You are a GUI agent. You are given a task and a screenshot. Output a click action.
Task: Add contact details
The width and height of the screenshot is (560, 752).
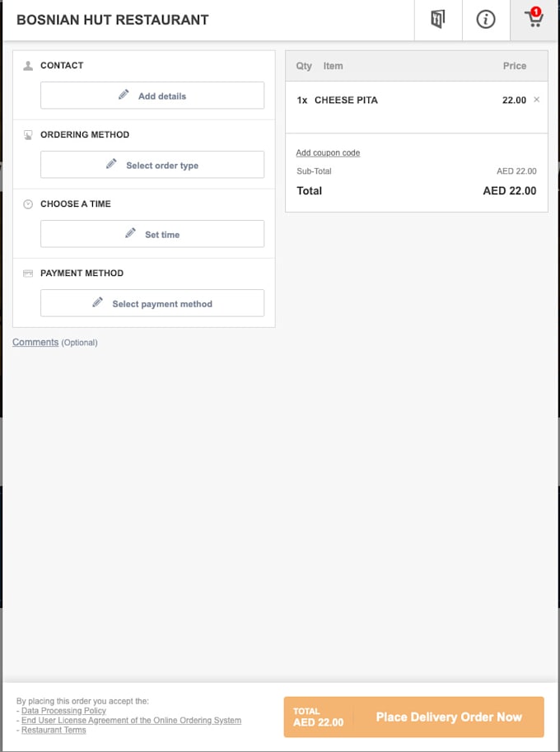152,96
